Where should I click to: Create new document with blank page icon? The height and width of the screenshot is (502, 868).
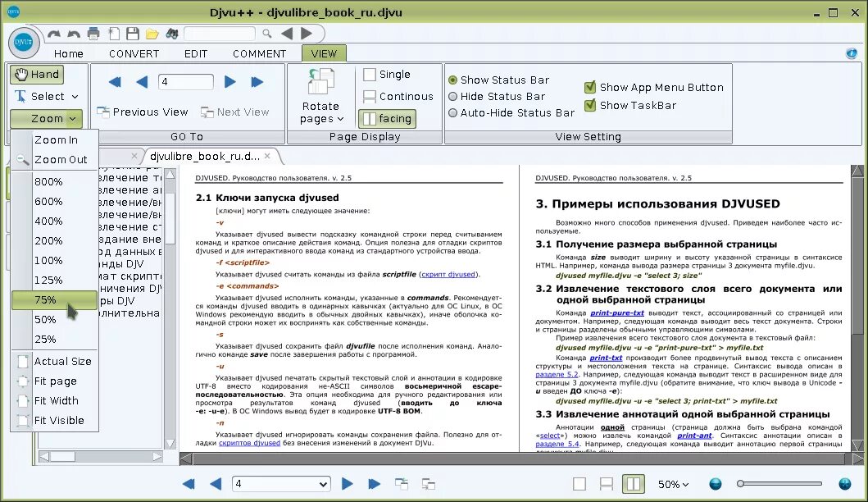pyautogui.click(x=114, y=34)
